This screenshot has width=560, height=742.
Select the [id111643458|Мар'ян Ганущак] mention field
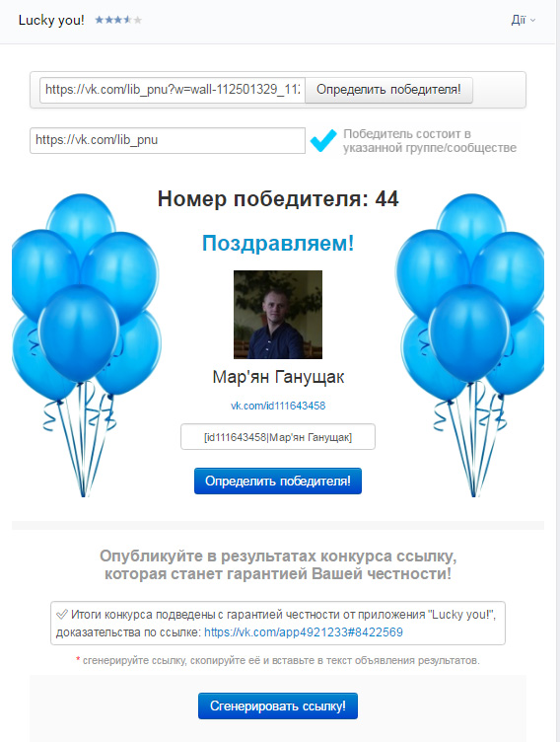coord(278,437)
